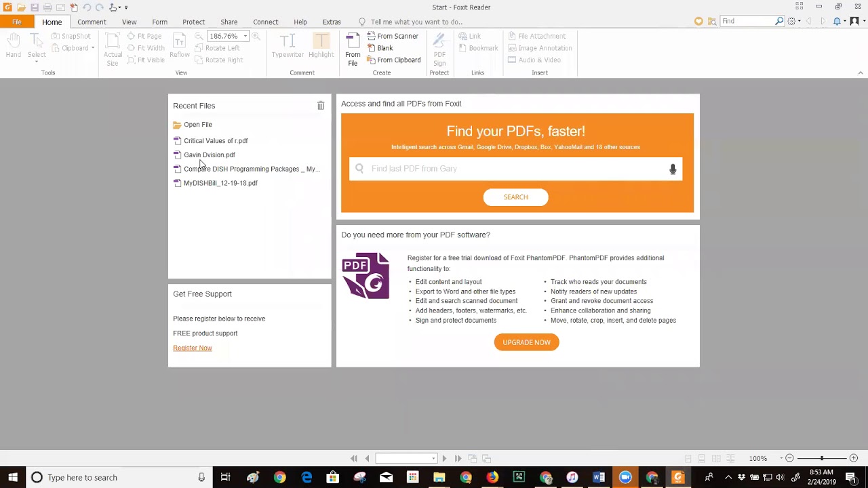The width and height of the screenshot is (868, 488).
Task: Start voice search with the microphone icon
Action: 673,169
